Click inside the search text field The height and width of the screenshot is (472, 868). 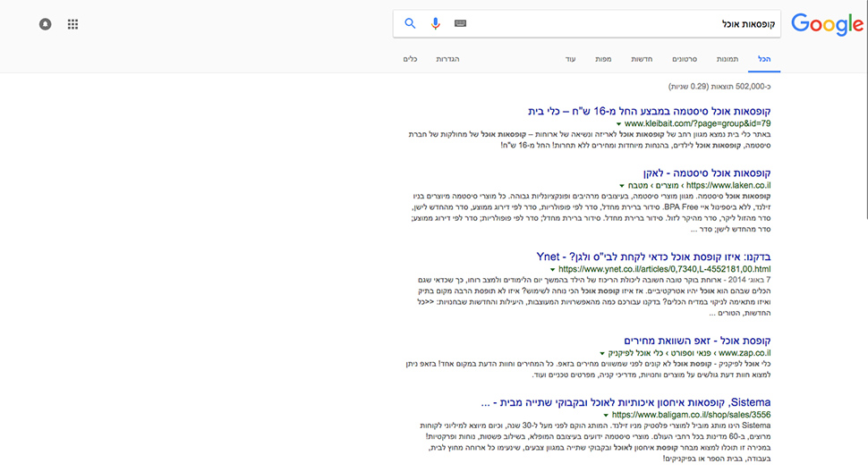coord(587,24)
